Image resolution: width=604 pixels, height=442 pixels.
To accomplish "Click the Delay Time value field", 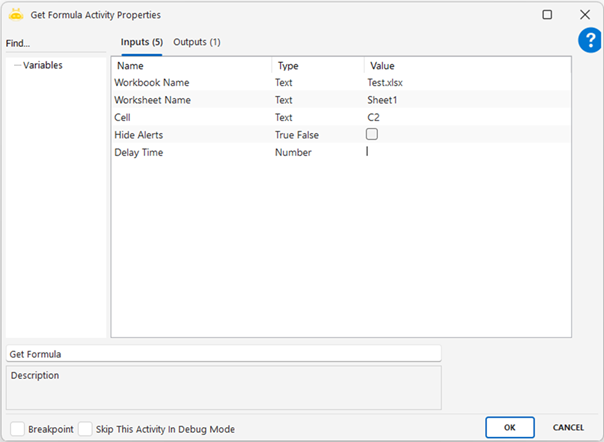I will (x=466, y=152).
